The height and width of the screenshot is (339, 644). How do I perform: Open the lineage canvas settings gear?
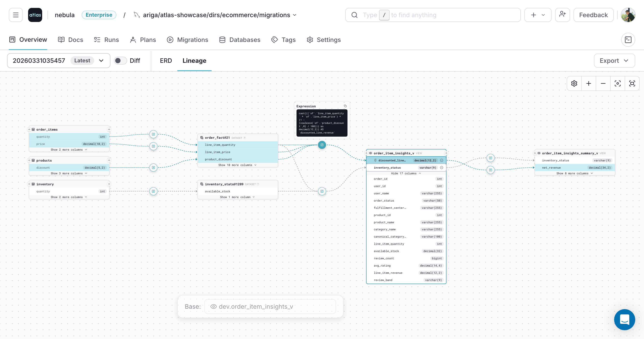574,83
